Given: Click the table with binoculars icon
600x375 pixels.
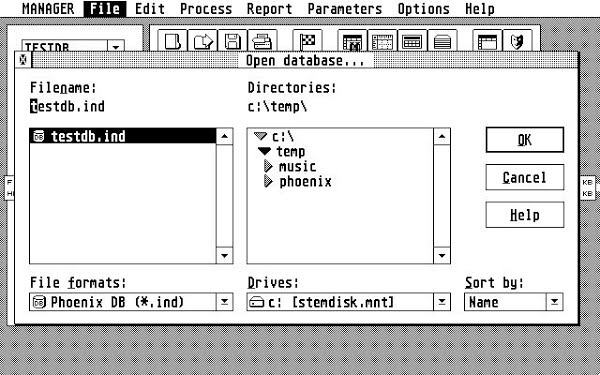Looking at the screenshot, I should tap(352, 41).
